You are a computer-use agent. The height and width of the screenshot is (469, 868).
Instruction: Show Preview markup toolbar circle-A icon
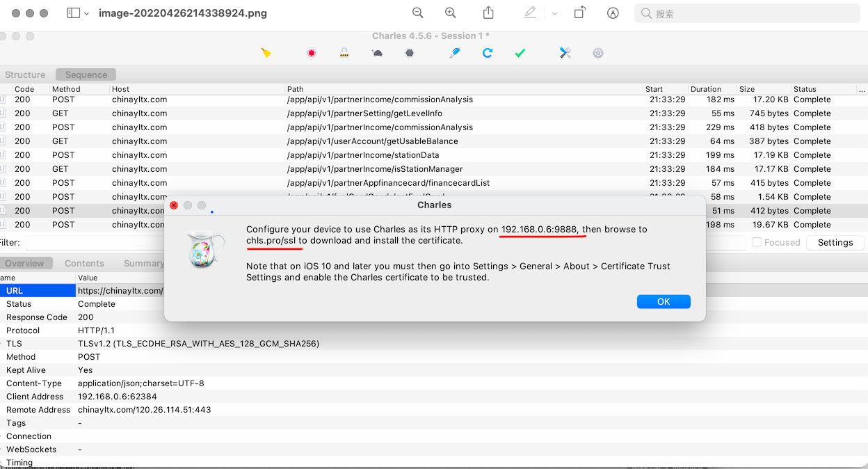[613, 13]
